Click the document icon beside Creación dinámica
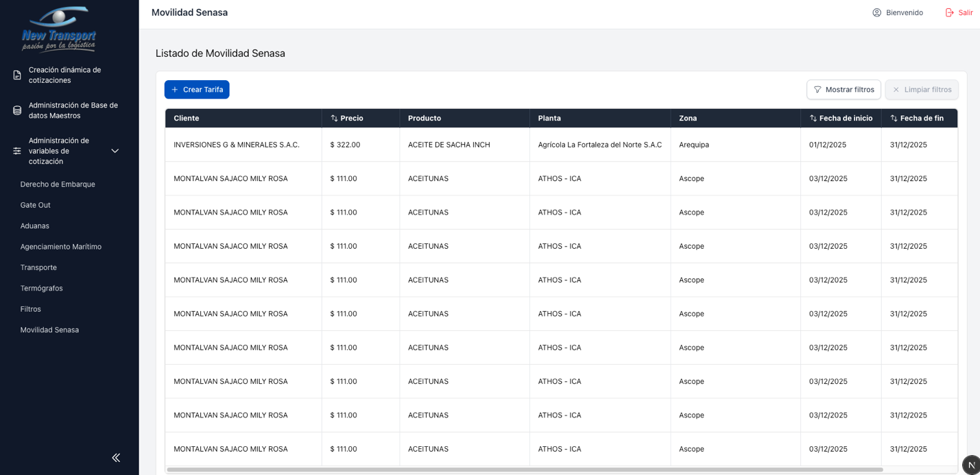The width and height of the screenshot is (980, 475). click(x=17, y=75)
